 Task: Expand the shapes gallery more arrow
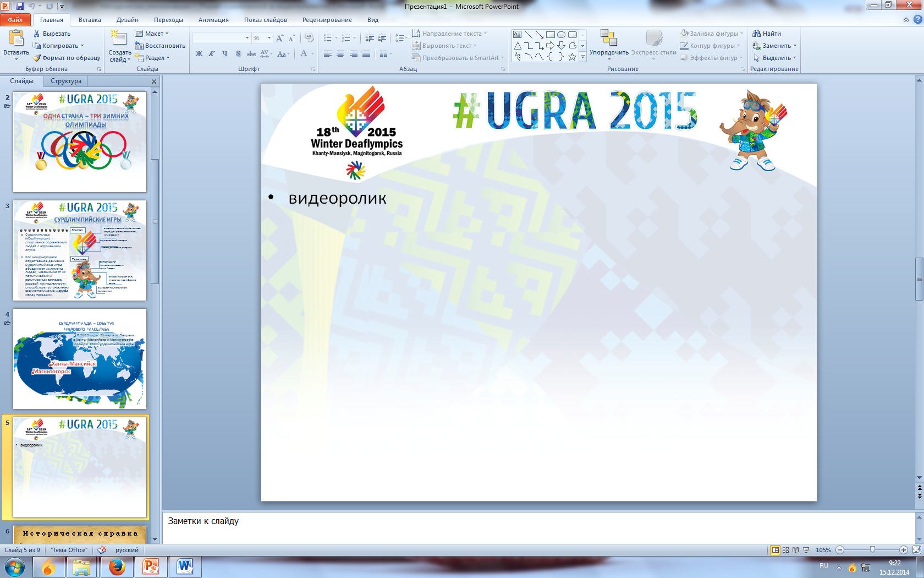pyautogui.click(x=583, y=57)
